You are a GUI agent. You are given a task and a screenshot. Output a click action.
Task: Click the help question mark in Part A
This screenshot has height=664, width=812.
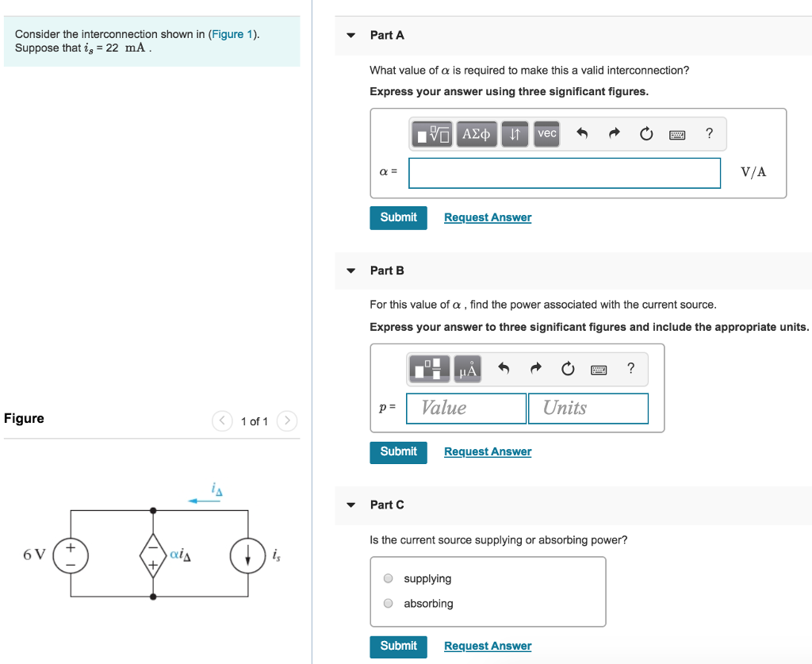[708, 133]
